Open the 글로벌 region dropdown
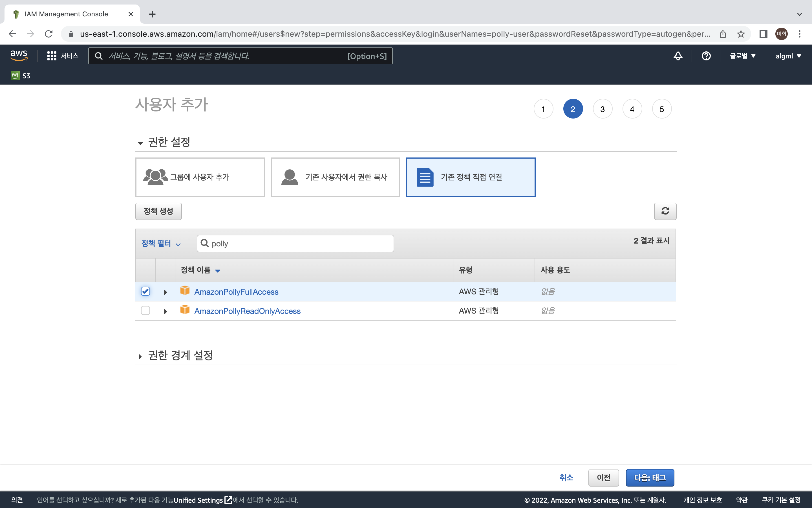The width and height of the screenshot is (812, 508). (743, 56)
